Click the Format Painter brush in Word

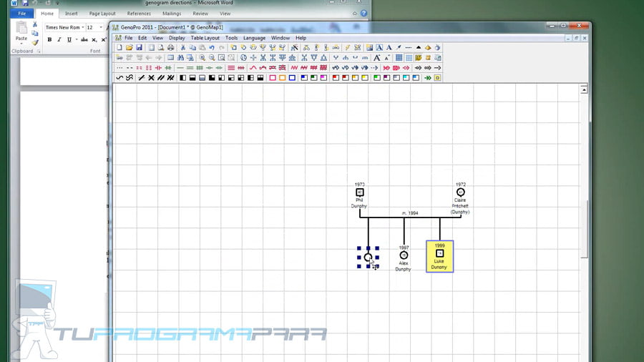pos(35,42)
